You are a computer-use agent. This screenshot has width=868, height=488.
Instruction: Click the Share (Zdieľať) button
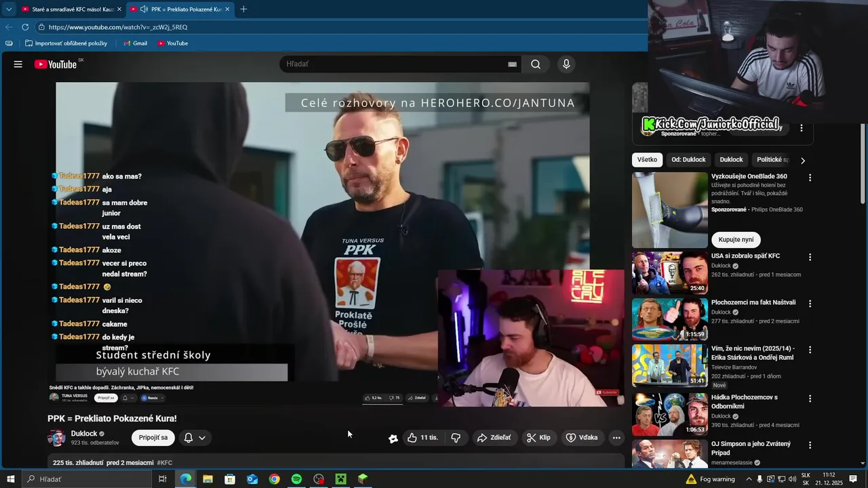tap(494, 438)
